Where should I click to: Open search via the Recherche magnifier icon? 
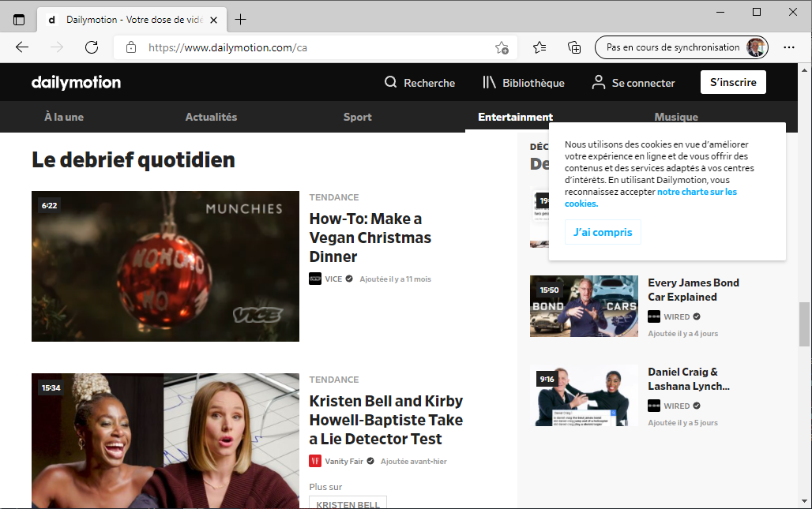point(390,83)
